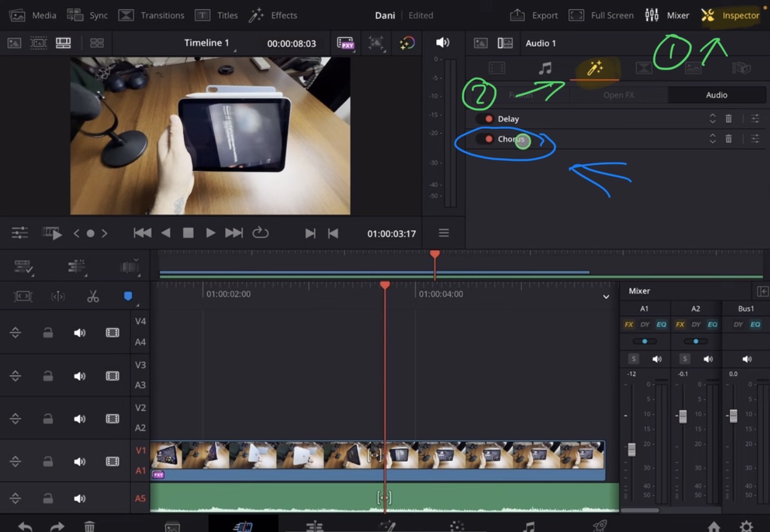This screenshot has height=532, width=770.
Task: Open the Transitions panel
Action: (151, 15)
